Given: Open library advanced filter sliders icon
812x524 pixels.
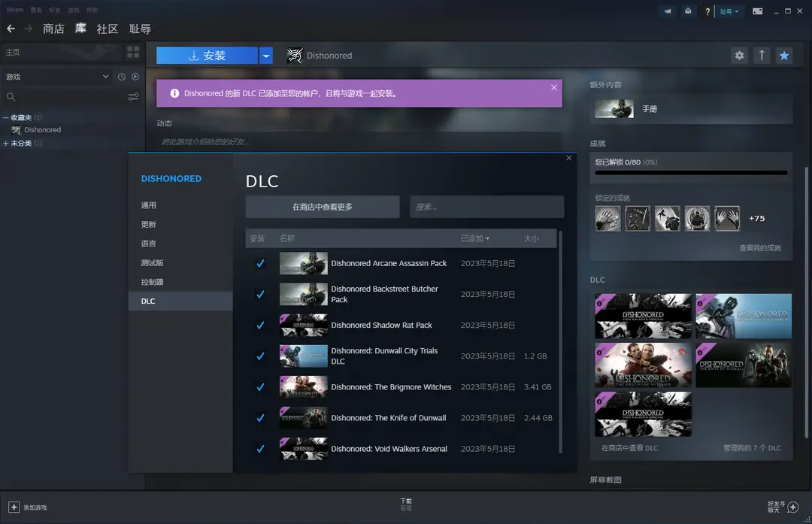Looking at the screenshot, I should (133, 97).
